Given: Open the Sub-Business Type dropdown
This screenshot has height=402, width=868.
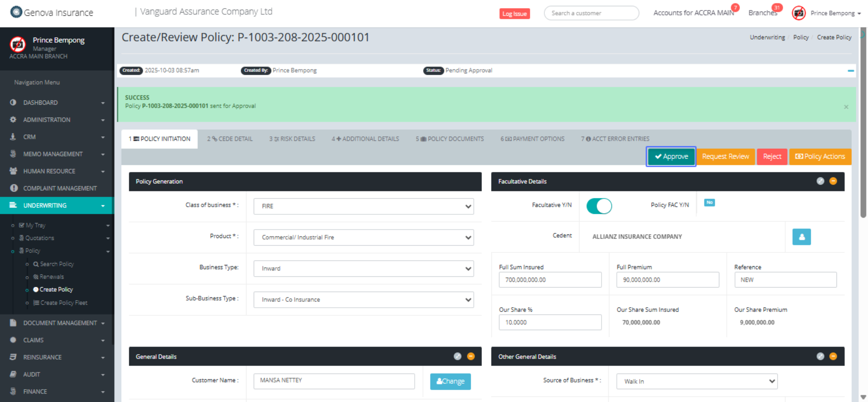Looking at the screenshot, I should click(x=363, y=300).
